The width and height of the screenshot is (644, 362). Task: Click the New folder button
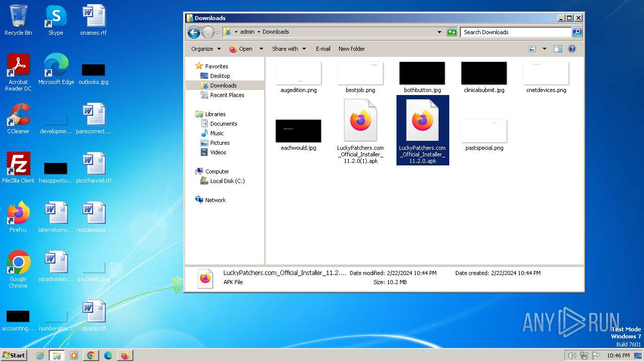tap(352, 49)
